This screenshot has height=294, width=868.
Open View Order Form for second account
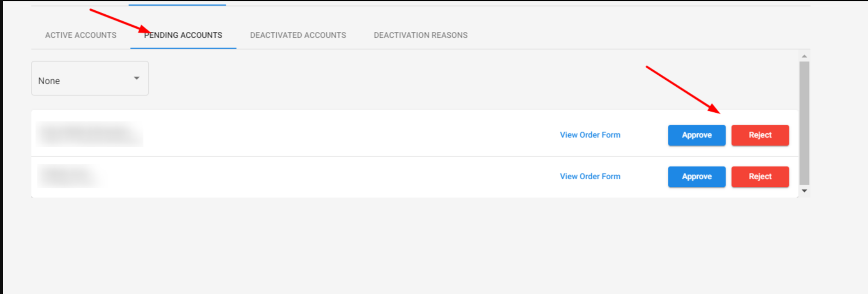(x=590, y=176)
